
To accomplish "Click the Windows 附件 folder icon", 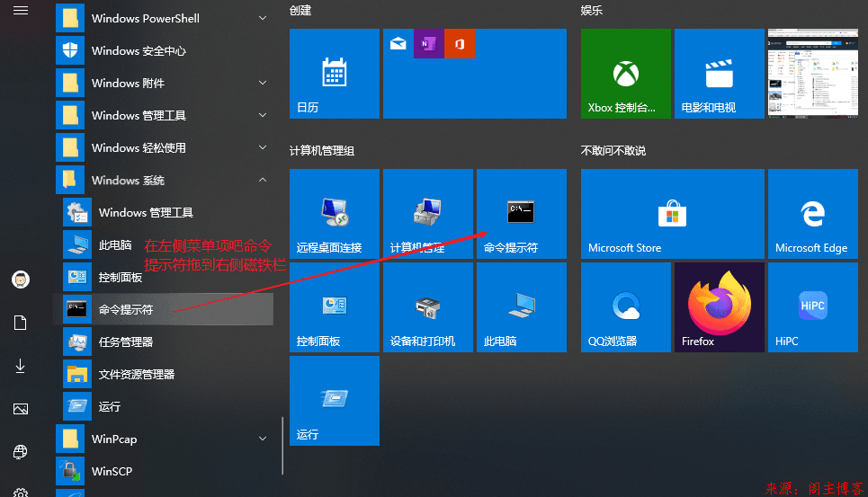I will [70, 83].
